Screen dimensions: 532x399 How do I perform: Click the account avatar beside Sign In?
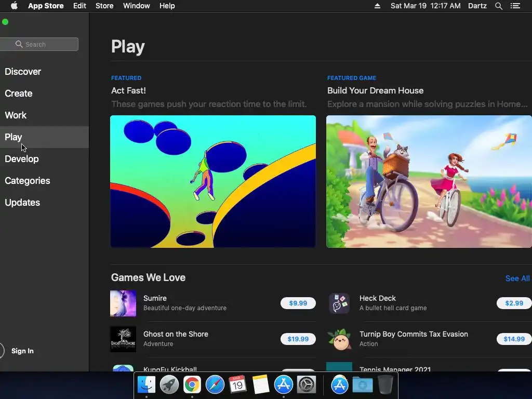2,351
